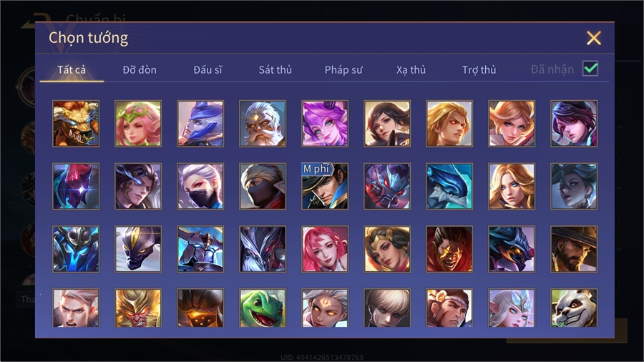644x362 pixels.
Task: Select the masked silver-haired ninja hero
Action: pyautogui.click(x=200, y=186)
